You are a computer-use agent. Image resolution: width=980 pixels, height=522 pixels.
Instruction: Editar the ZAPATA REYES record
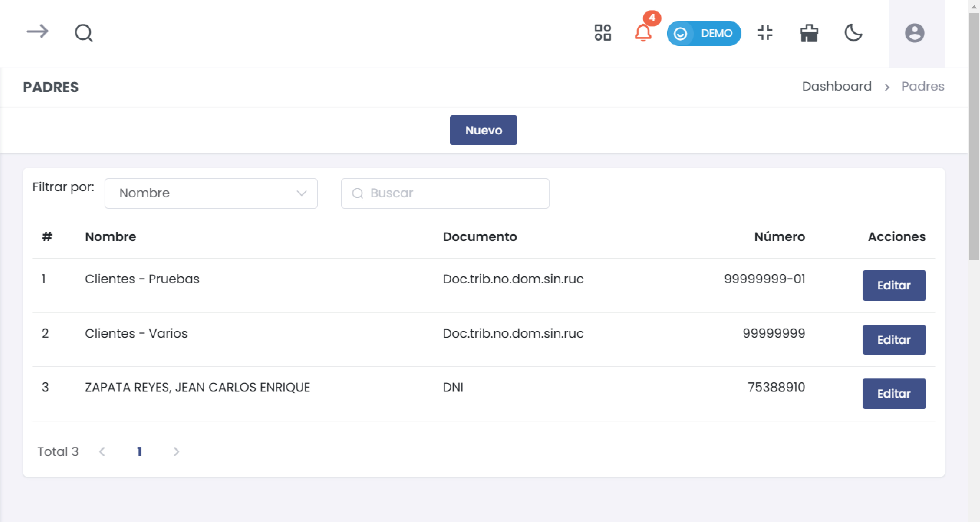[x=894, y=394]
